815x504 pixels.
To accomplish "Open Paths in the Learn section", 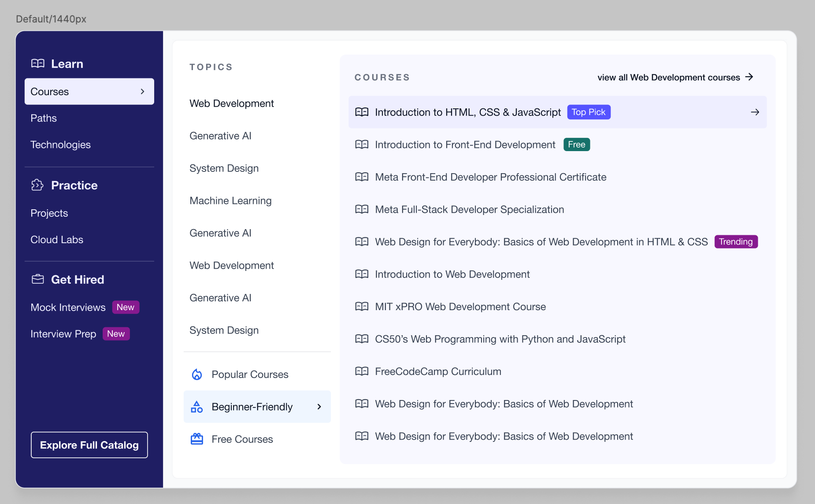I will [44, 118].
